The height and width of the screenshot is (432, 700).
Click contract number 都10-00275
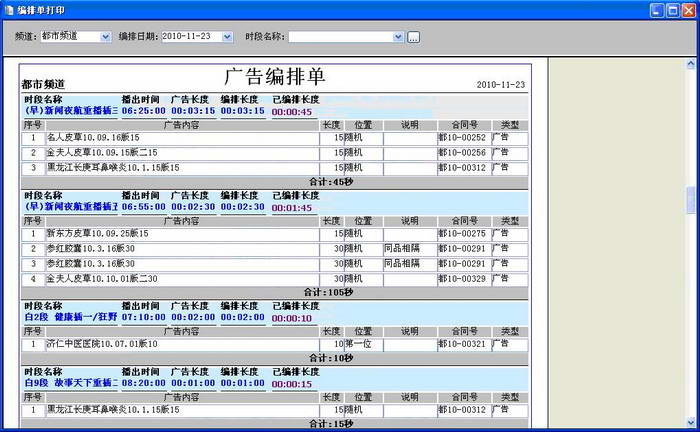click(x=462, y=233)
